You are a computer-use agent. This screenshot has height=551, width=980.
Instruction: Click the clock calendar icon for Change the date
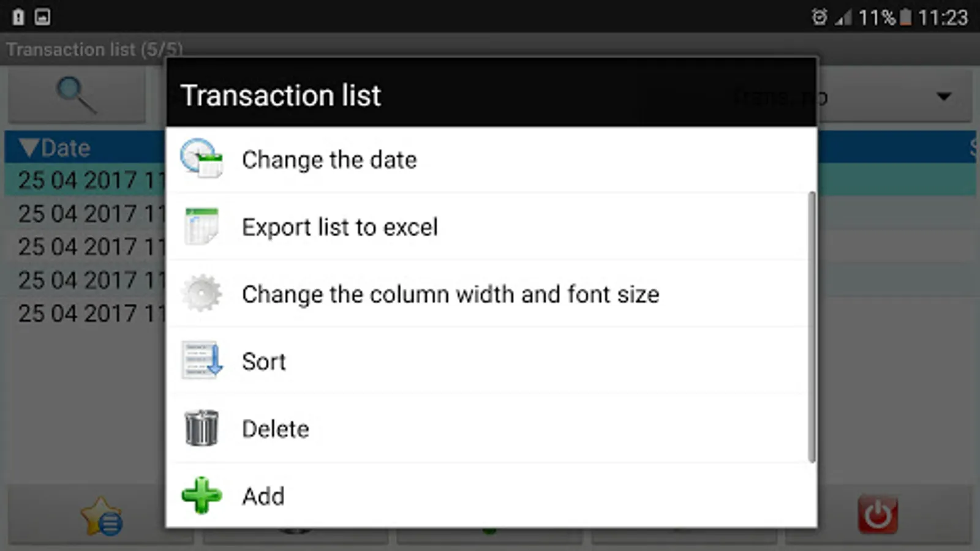click(x=202, y=159)
